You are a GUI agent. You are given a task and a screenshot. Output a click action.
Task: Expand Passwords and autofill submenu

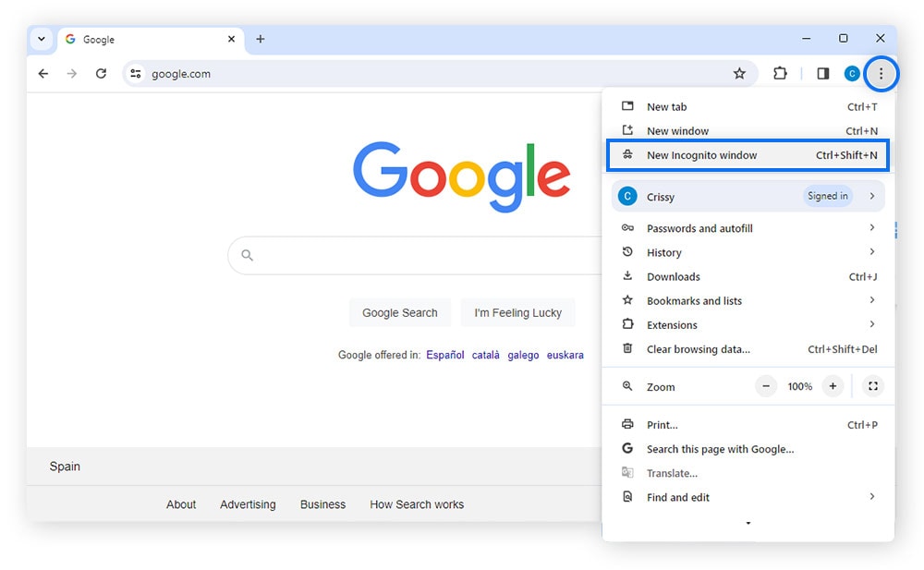point(871,227)
